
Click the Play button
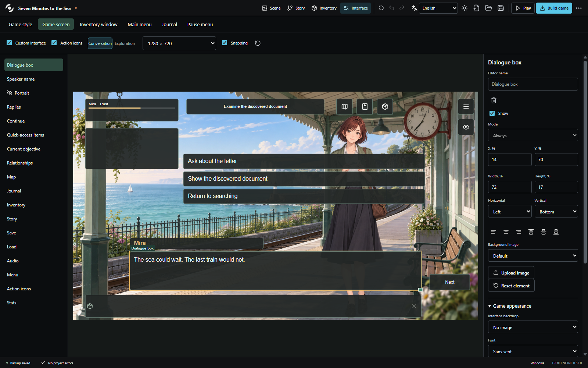[523, 8]
